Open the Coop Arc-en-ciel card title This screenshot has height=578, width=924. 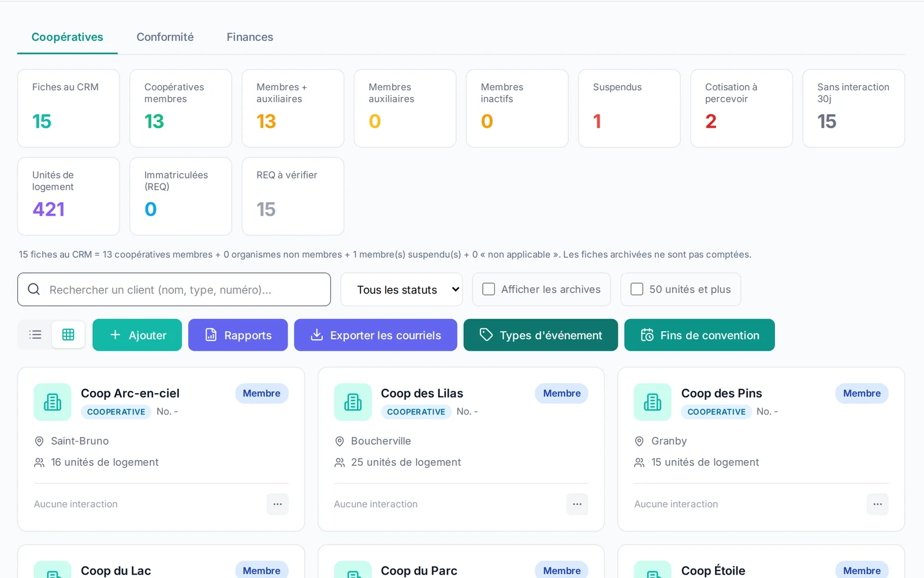coord(130,393)
